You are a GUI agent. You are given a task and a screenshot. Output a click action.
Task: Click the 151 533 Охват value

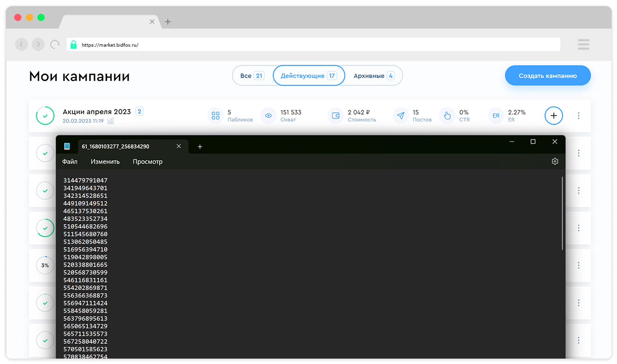291,112
